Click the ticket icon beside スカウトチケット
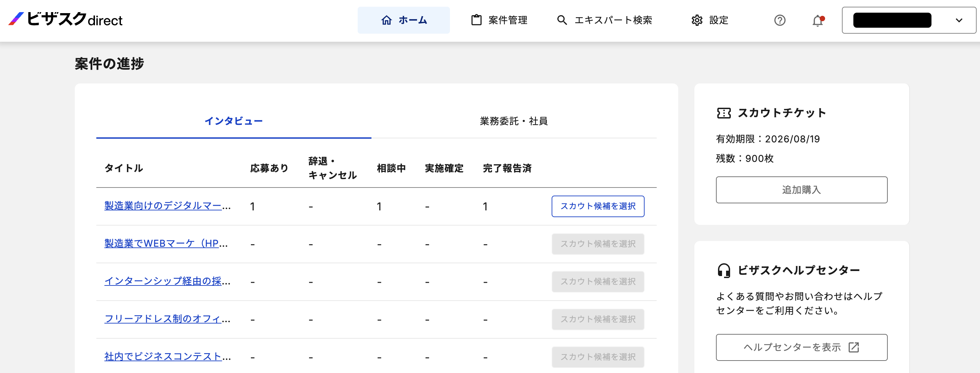Screen dimensions: 980x373 click(724, 113)
